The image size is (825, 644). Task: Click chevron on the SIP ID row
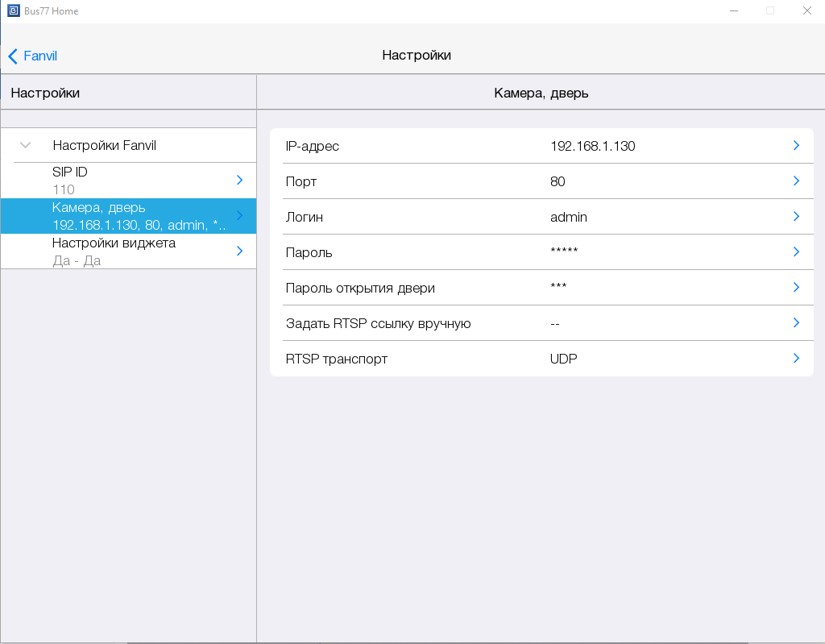point(239,181)
